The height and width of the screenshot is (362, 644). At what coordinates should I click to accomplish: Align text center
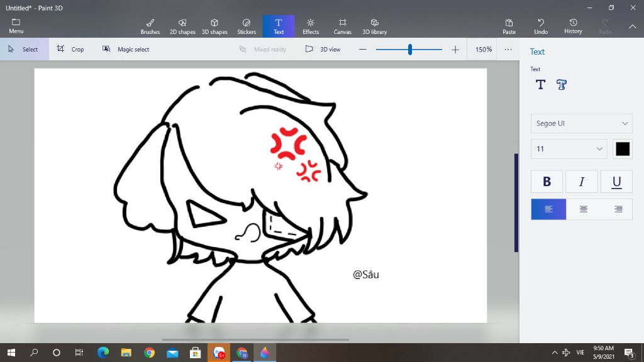(583, 209)
